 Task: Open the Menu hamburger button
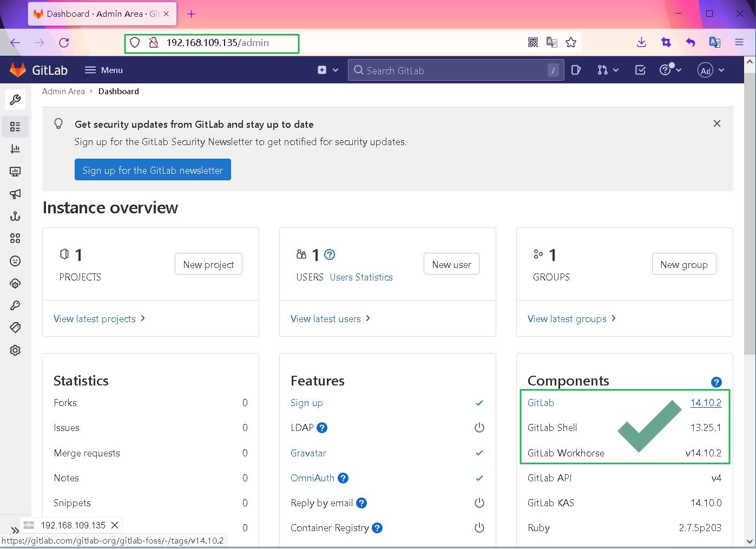tap(104, 70)
